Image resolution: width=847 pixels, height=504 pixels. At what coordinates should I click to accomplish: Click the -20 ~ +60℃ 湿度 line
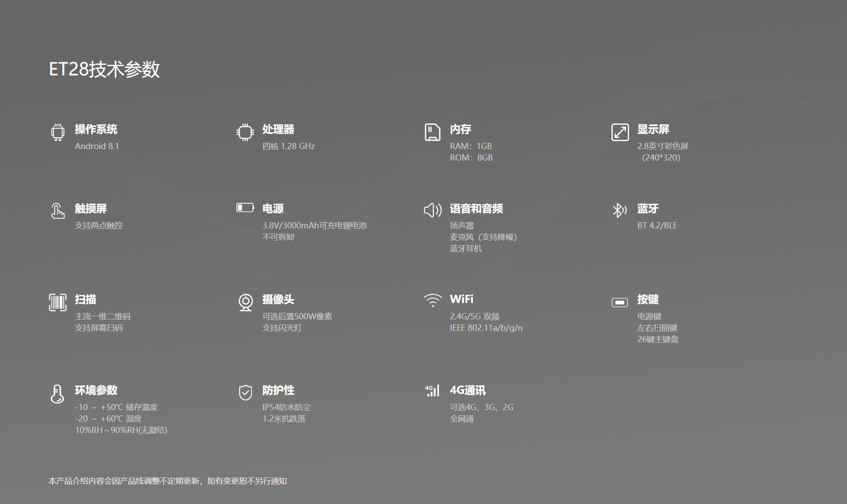tap(109, 418)
